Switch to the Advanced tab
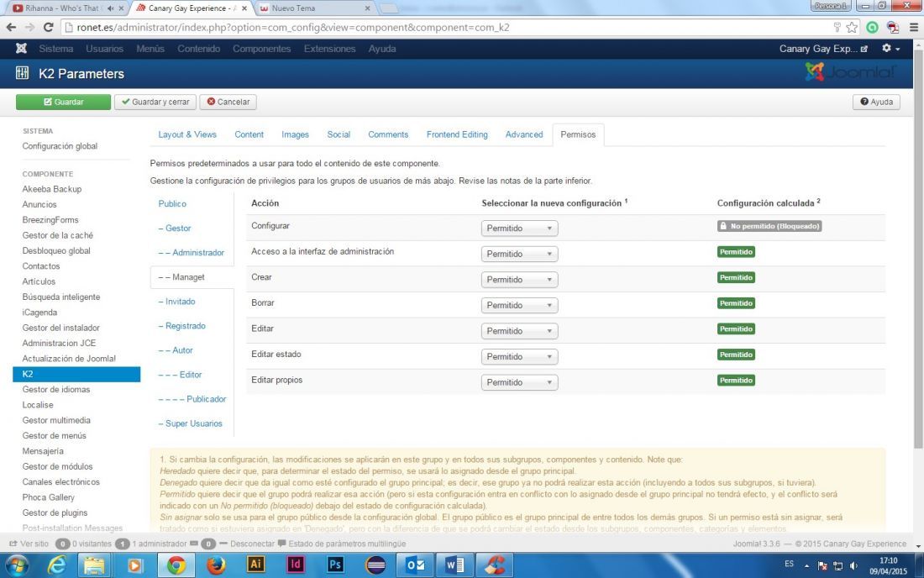Image resolution: width=924 pixels, height=578 pixels. point(524,134)
